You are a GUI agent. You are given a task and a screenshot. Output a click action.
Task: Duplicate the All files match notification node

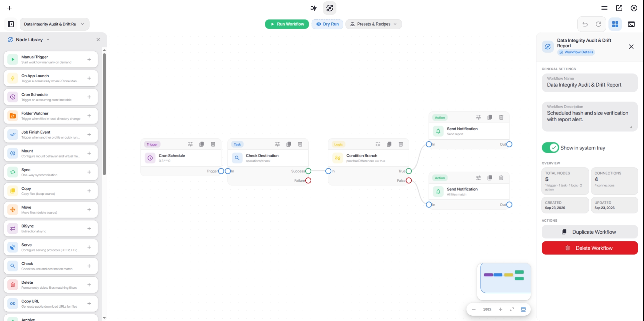click(x=490, y=178)
